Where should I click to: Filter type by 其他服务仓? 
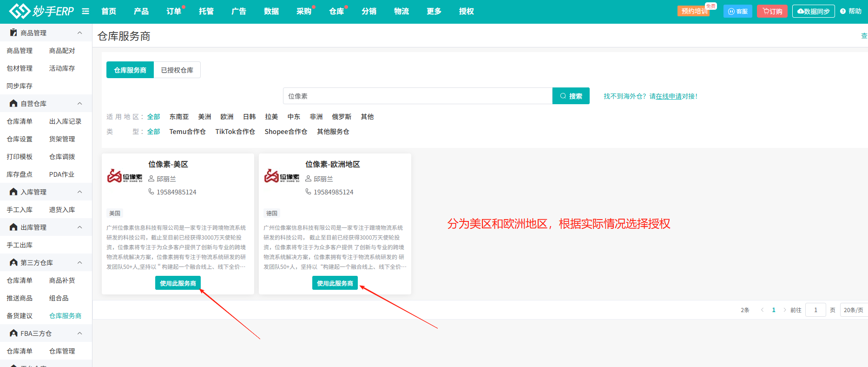pos(333,132)
